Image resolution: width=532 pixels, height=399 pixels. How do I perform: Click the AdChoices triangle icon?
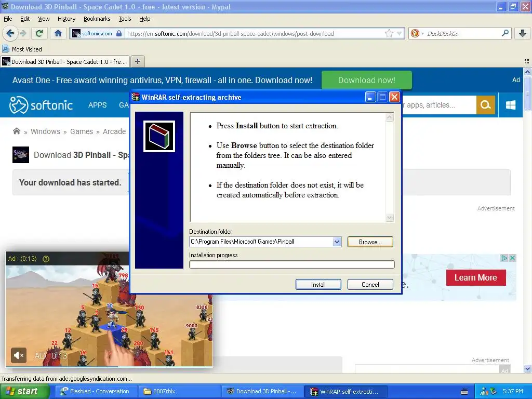(x=504, y=258)
